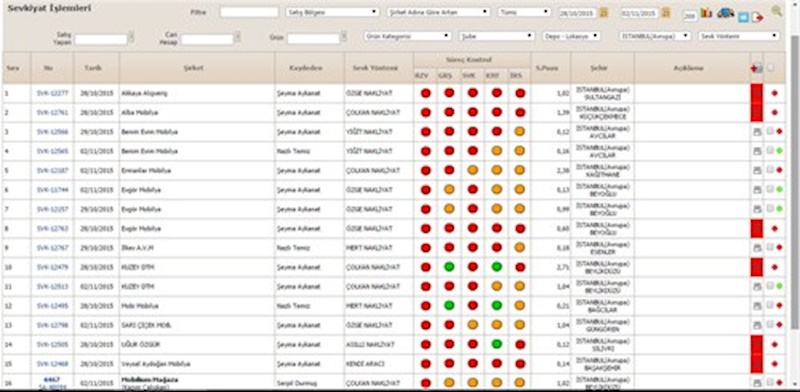The height and width of the screenshot is (392, 800).
Task: Click the green status dot in SVK-12565 row
Action: pos(779,151)
